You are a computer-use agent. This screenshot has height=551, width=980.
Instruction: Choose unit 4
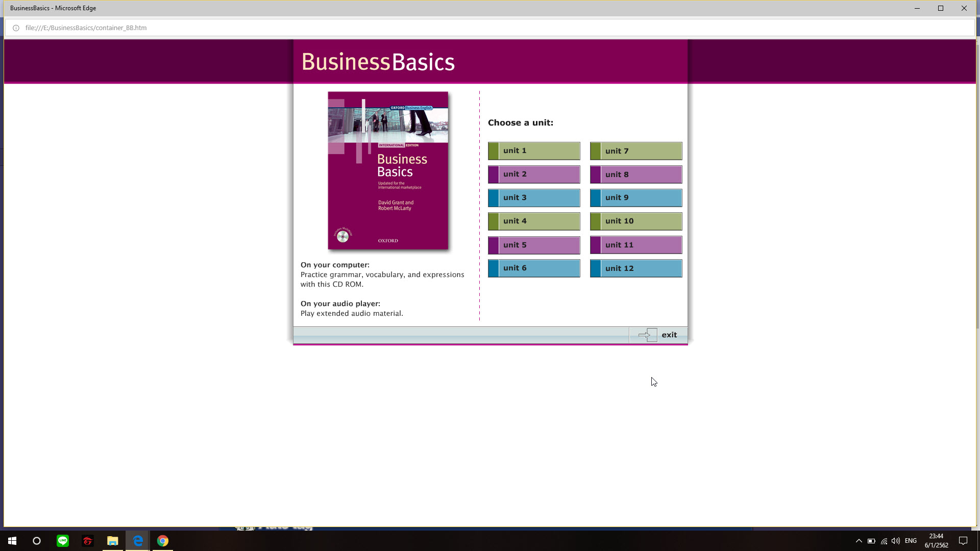pos(534,221)
